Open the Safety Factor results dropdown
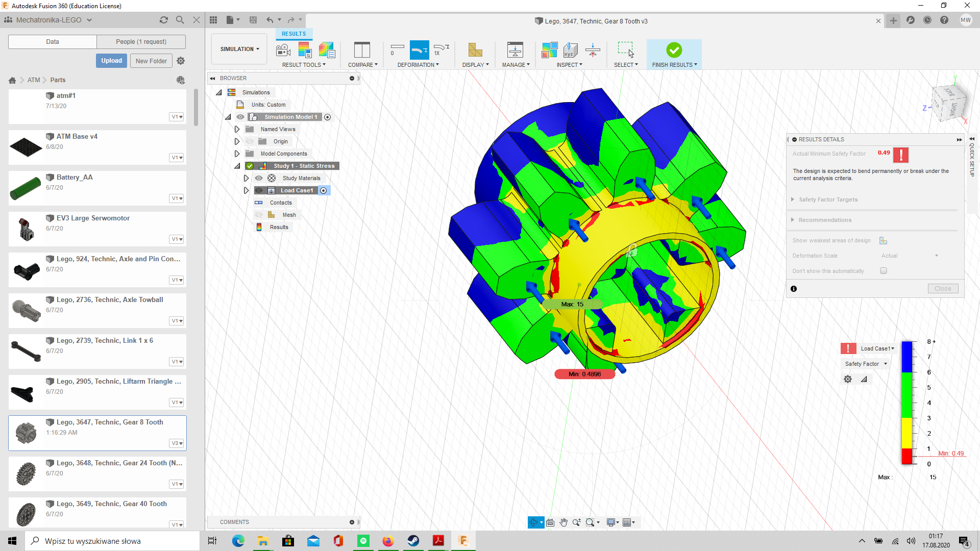Screen dimensions: 980x551 pyautogui.click(x=866, y=364)
